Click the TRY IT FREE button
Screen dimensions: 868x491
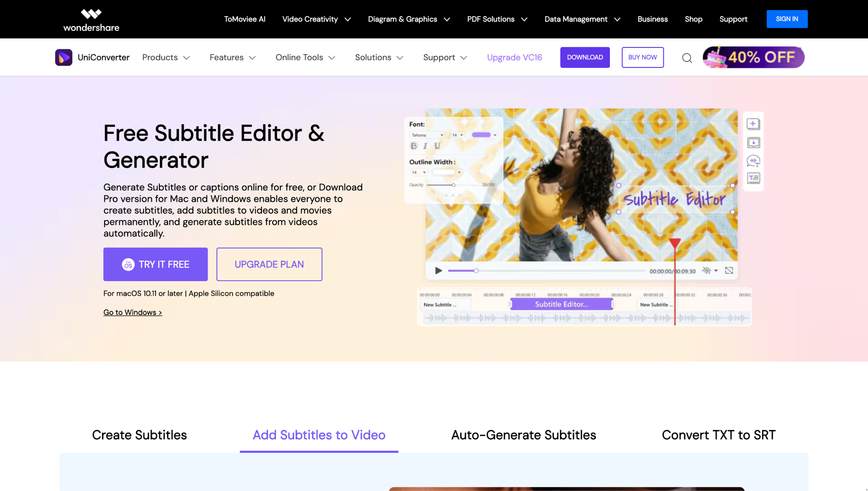pos(156,264)
